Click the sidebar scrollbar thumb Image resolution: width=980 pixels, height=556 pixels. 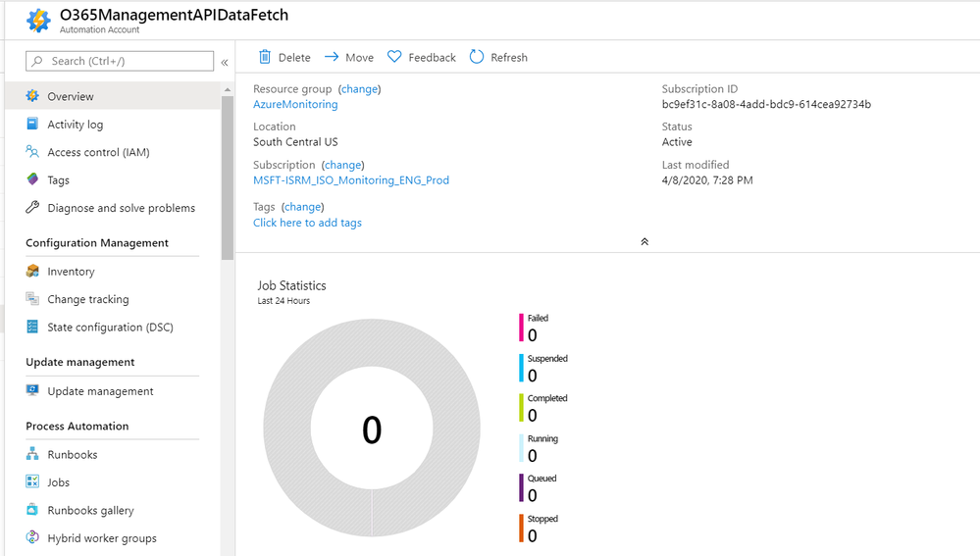pos(228,178)
